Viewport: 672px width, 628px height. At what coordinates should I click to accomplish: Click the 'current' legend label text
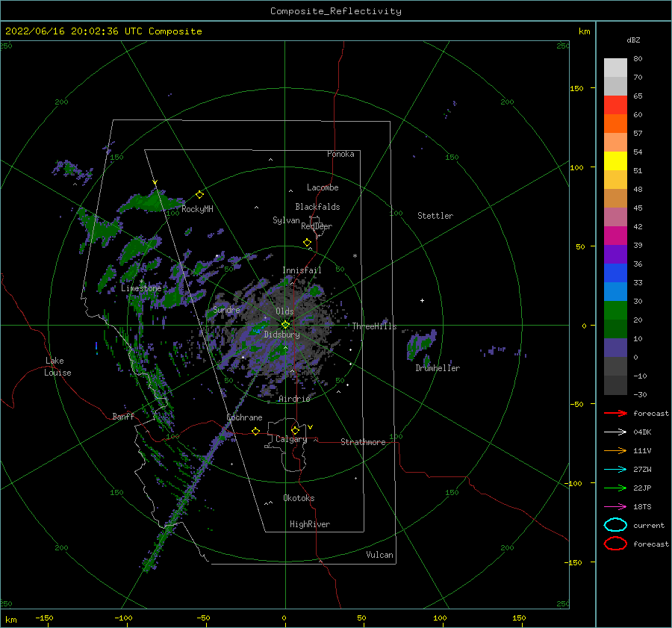(x=649, y=526)
